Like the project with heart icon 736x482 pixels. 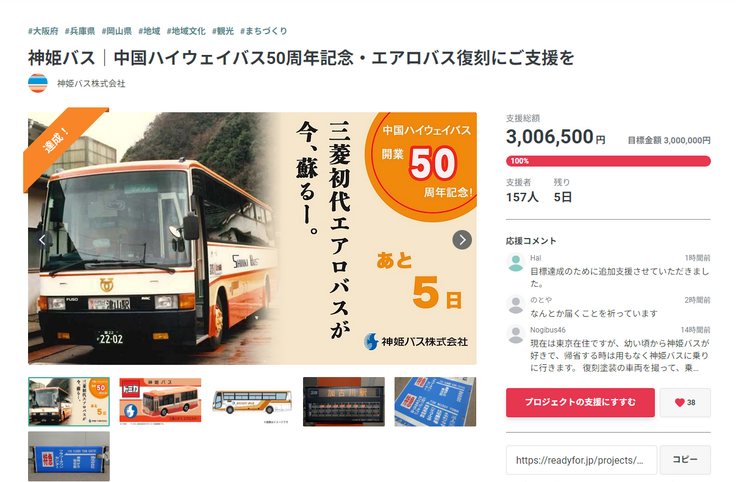[685, 402]
